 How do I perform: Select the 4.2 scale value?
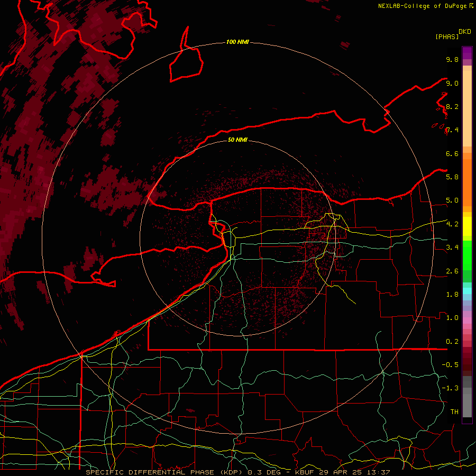pos(452,224)
